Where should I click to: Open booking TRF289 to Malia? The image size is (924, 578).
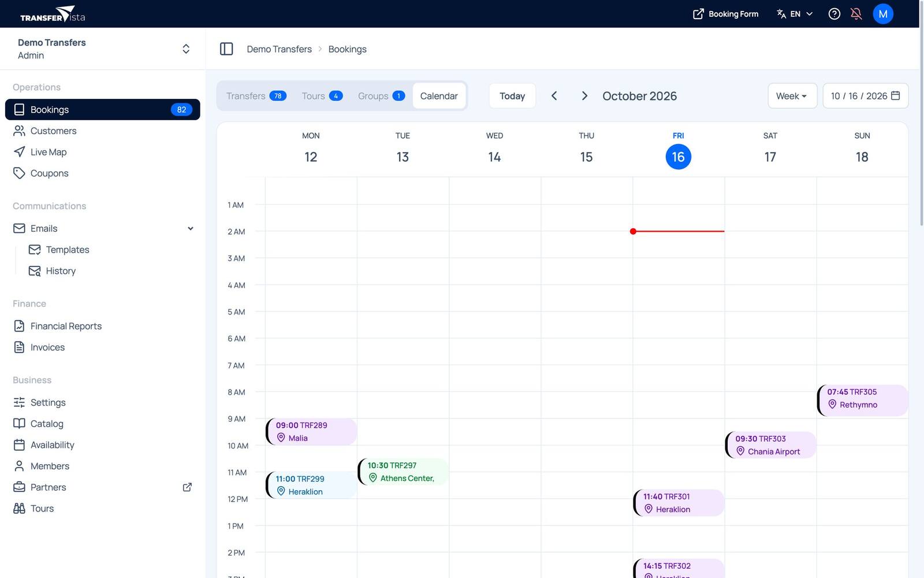tap(311, 432)
